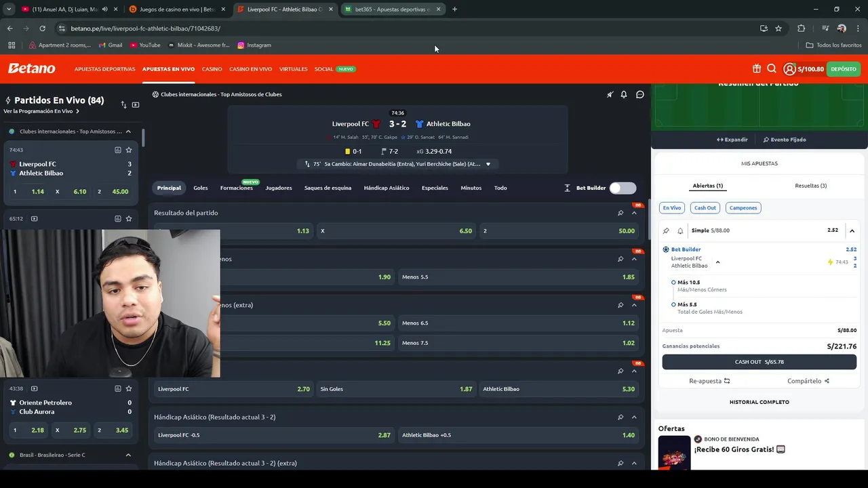Image resolution: width=868 pixels, height=488 pixels.
Task: Collapse the Brasil - Brasileirao - Serie C group
Action: [128, 455]
